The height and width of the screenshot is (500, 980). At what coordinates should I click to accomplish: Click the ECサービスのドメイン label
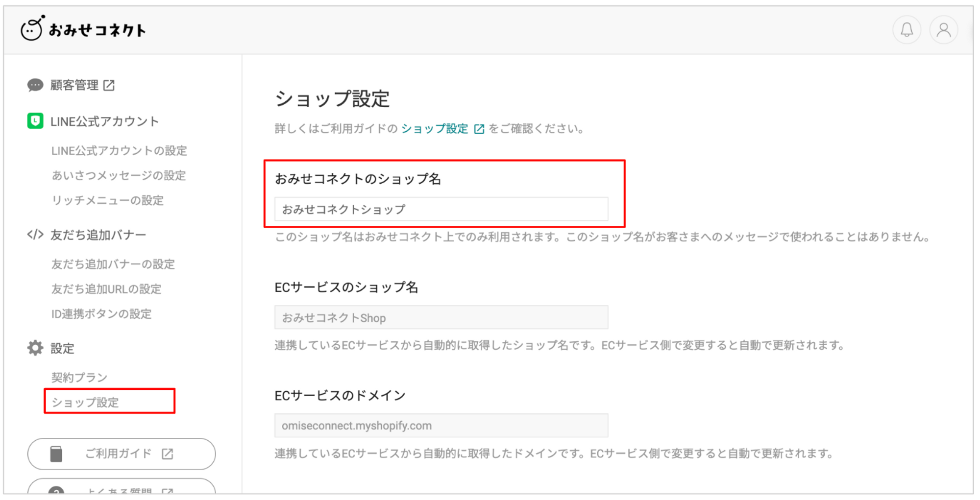[340, 395]
